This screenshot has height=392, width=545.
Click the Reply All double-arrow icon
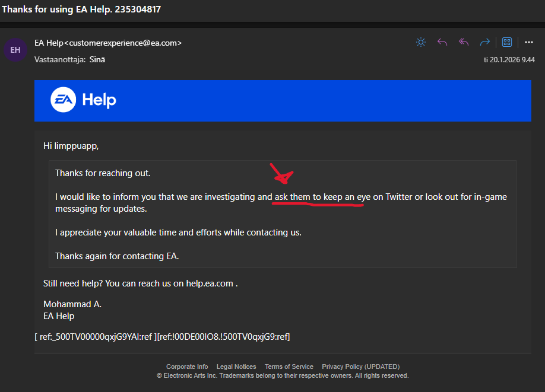464,42
